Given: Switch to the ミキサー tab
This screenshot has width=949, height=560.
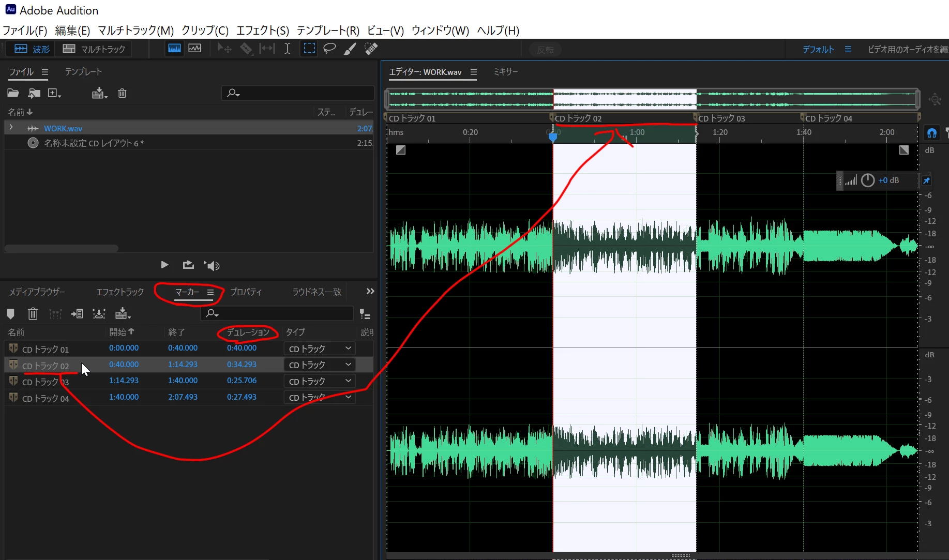Looking at the screenshot, I should tap(506, 72).
